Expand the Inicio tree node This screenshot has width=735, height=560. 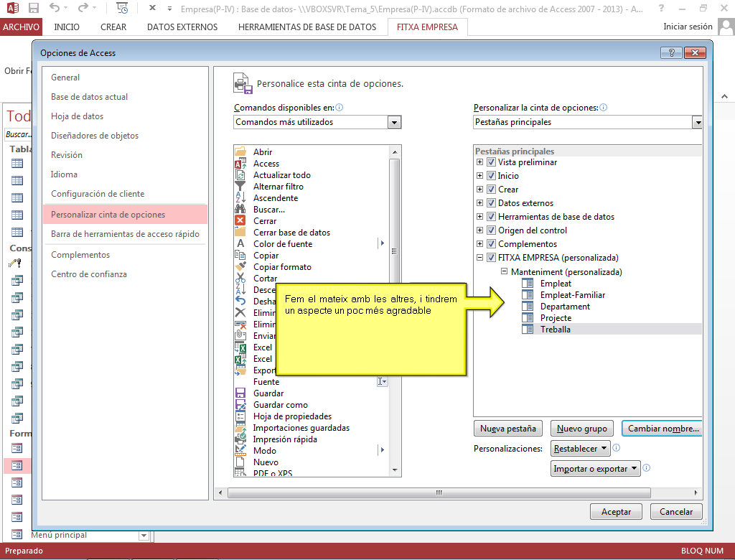coord(479,175)
